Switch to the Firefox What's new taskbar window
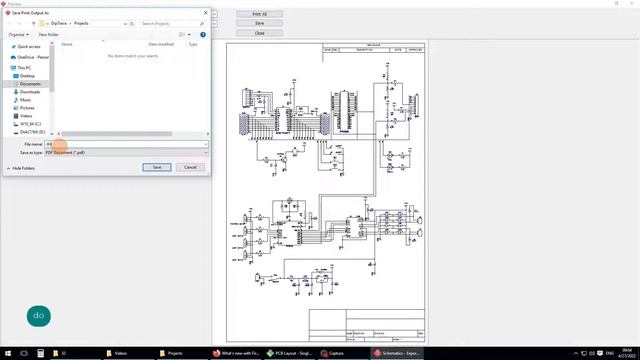The height and width of the screenshot is (360, 640). [236, 353]
